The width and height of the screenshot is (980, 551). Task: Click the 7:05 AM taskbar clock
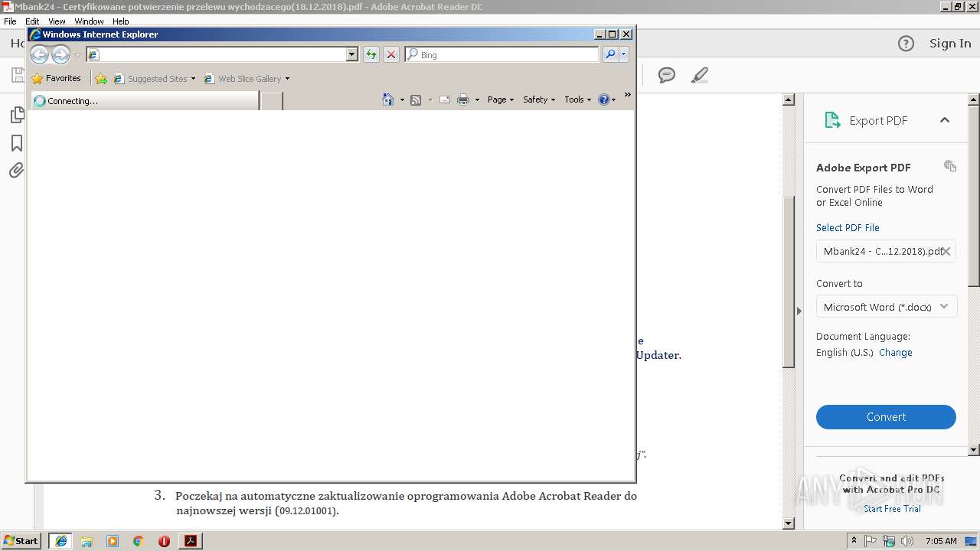click(941, 541)
